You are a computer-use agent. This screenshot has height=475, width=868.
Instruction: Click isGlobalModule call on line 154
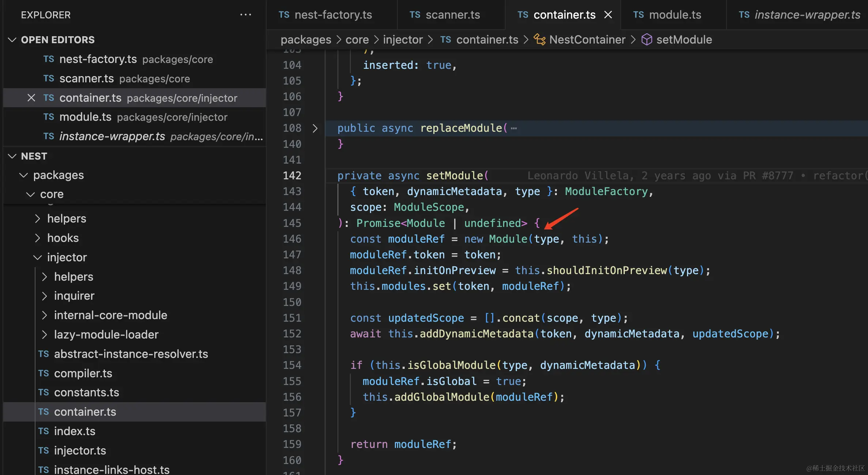point(452,365)
